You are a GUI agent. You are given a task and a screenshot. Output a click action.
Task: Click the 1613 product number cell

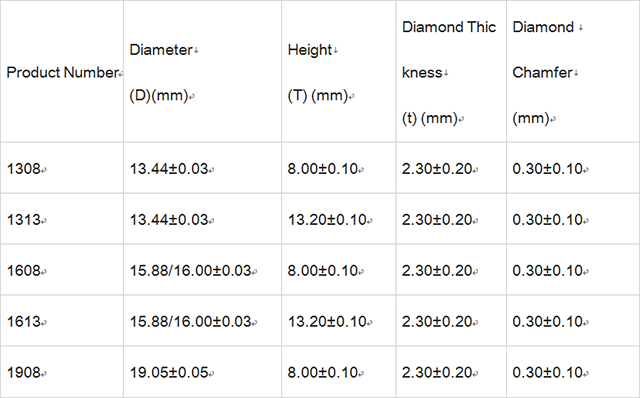point(62,321)
